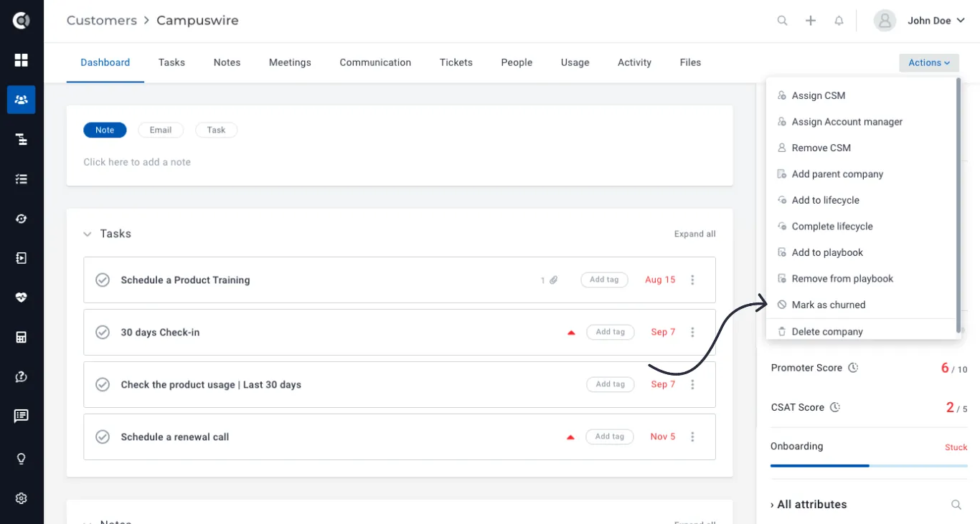Mark Schedule a Product Training task complete

(103, 280)
